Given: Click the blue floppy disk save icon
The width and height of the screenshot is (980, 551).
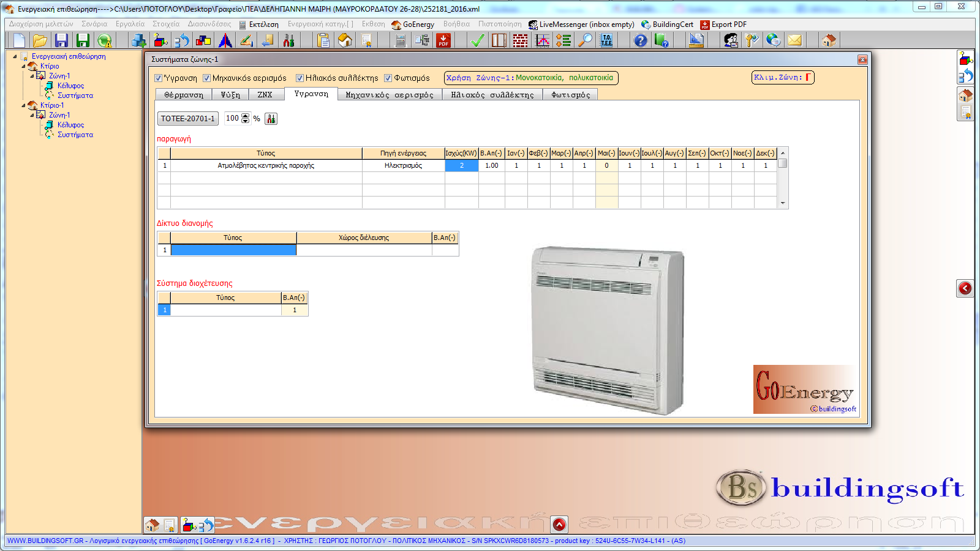Looking at the screenshot, I should [61, 40].
